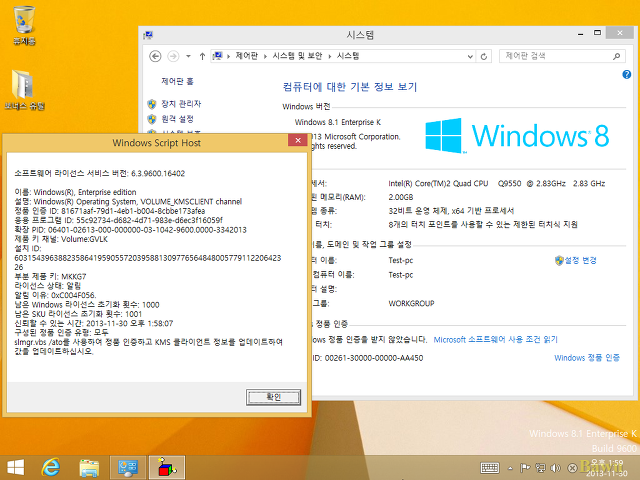Click the 부분 제품 키: MKKG7 line
This screenshot has height=480, width=640.
pyautogui.click(x=50, y=276)
